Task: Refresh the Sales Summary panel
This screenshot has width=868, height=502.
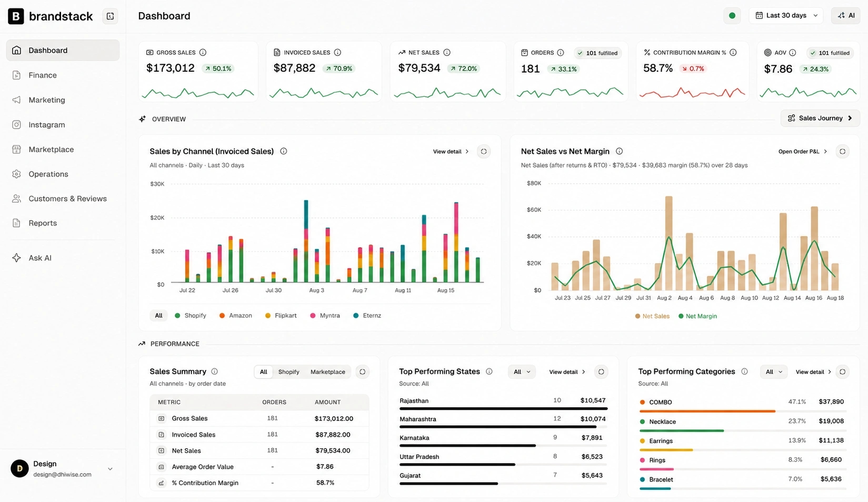Action: pos(362,372)
